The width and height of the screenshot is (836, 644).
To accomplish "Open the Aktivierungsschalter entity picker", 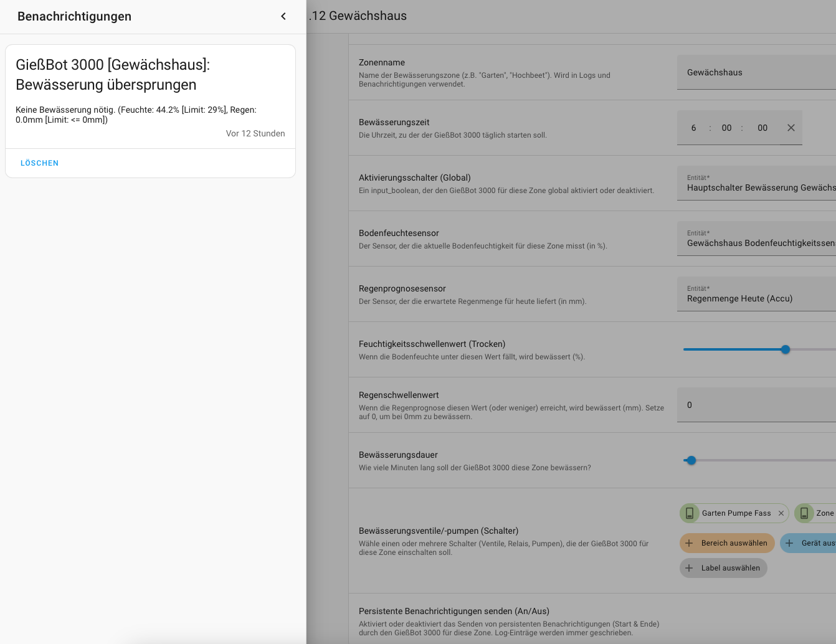I will pos(756,183).
